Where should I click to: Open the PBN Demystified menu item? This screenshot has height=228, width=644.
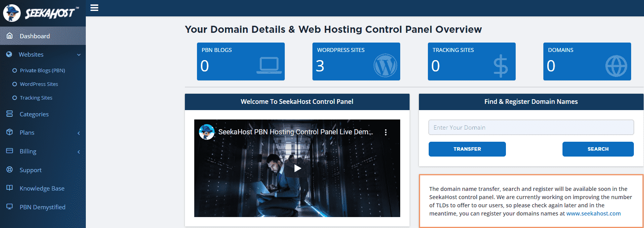click(x=43, y=207)
